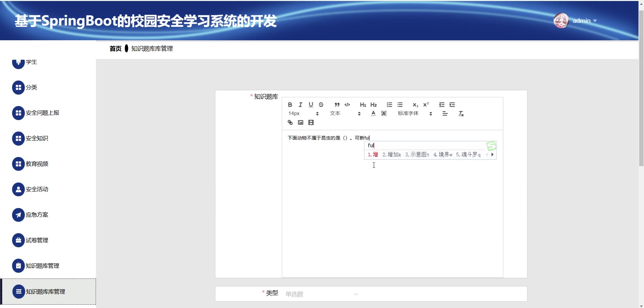This screenshot has height=308, width=644.
Task: Apply Heading 1 style
Action: coord(363,105)
